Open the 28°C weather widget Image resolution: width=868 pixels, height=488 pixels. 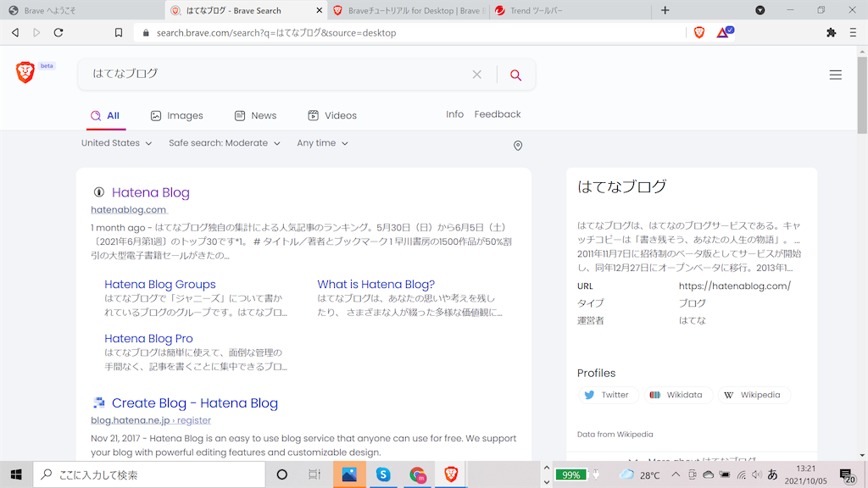click(x=641, y=474)
